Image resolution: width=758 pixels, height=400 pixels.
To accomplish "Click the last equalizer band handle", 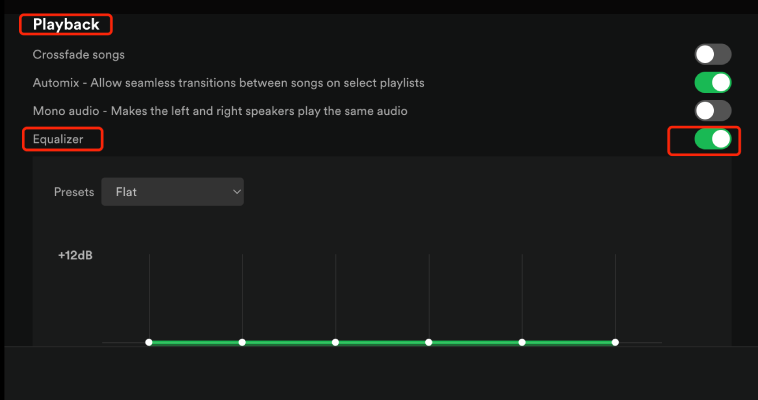I will coord(615,342).
